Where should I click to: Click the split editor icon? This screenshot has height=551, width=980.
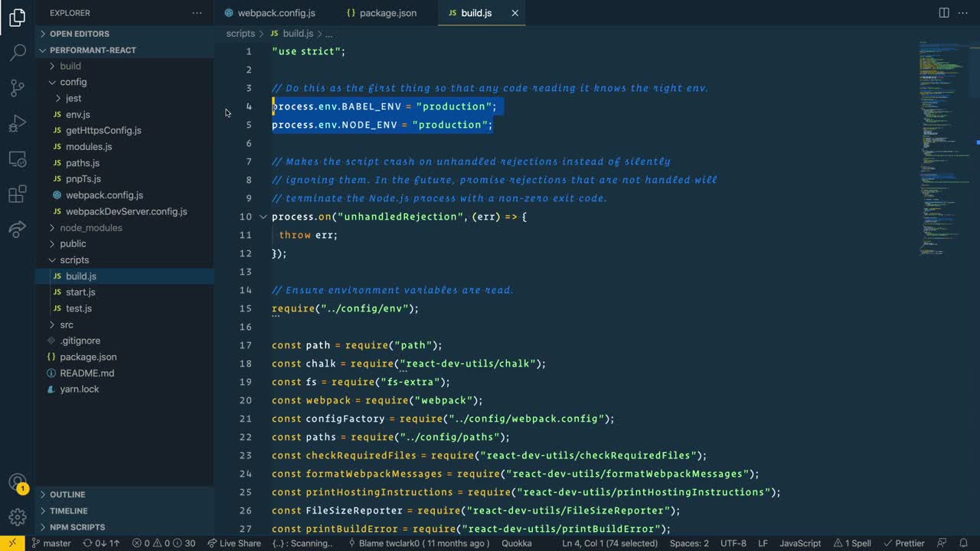point(944,13)
